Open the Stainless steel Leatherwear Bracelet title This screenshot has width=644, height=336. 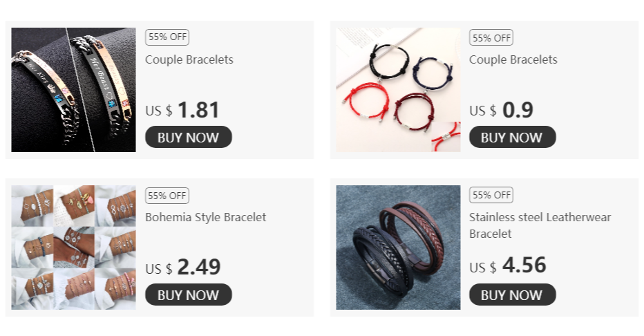pyautogui.click(x=540, y=225)
